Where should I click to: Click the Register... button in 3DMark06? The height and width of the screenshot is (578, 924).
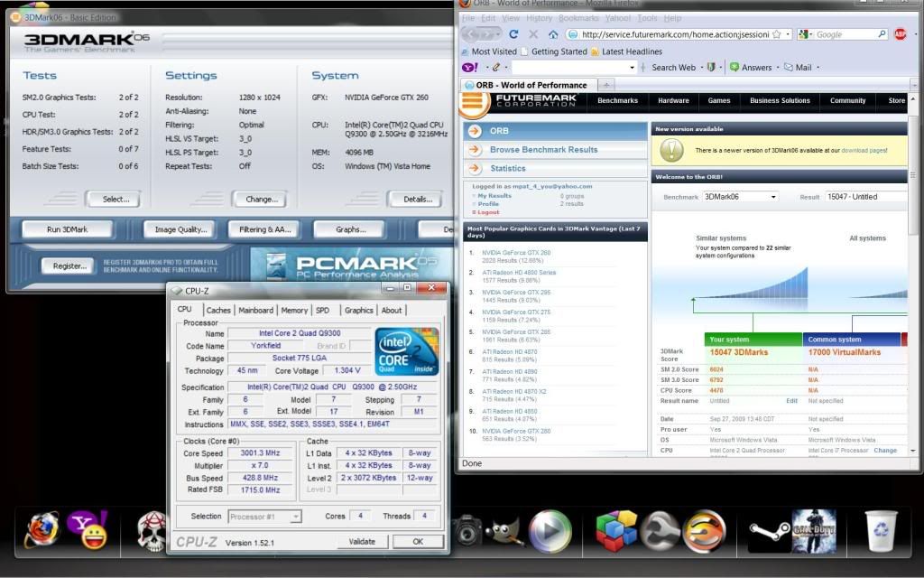tap(69, 266)
